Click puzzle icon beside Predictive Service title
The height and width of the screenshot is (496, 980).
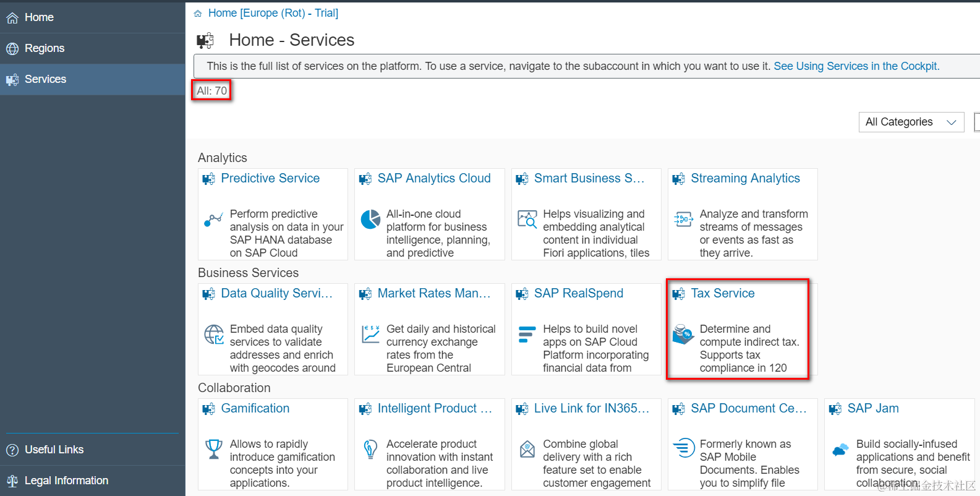(208, 179)
